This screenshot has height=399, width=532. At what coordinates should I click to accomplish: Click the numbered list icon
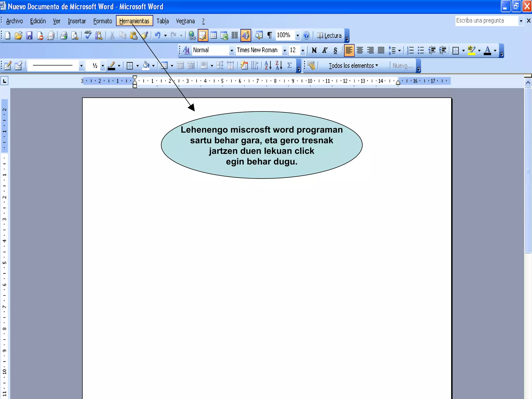point(410,50)
